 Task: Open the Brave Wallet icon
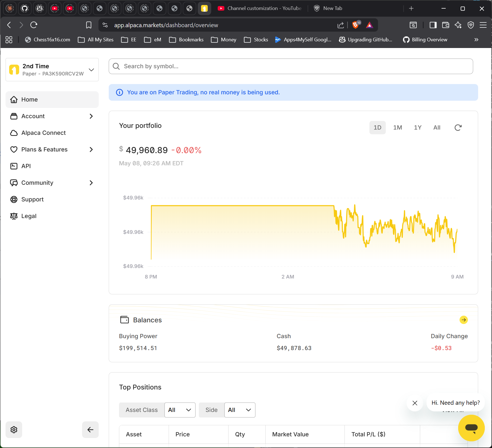point(446,25)
